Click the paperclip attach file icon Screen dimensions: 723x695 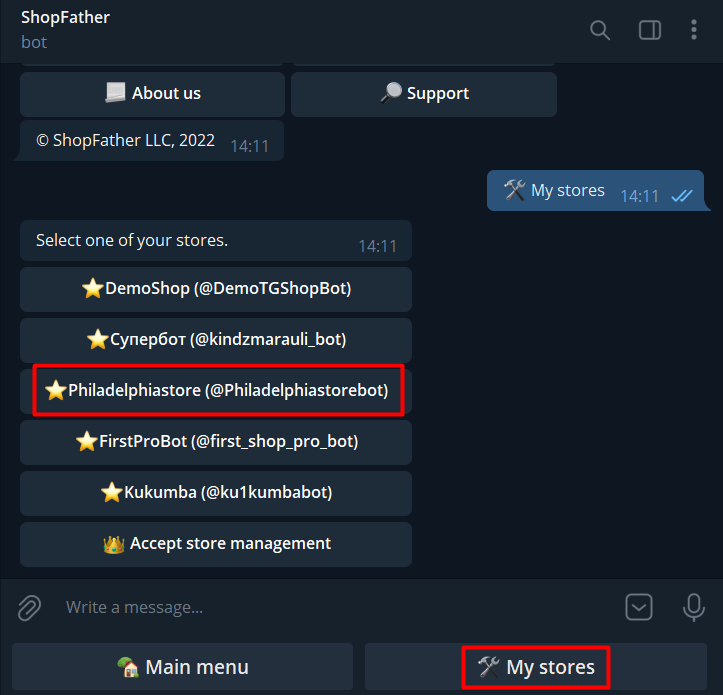(30, 607)
